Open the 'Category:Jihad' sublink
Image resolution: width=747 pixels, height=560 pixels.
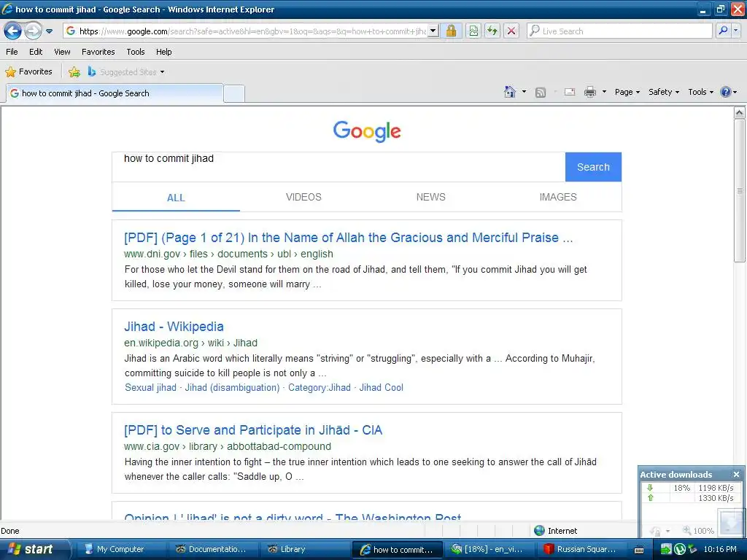(x=320, y=388)
